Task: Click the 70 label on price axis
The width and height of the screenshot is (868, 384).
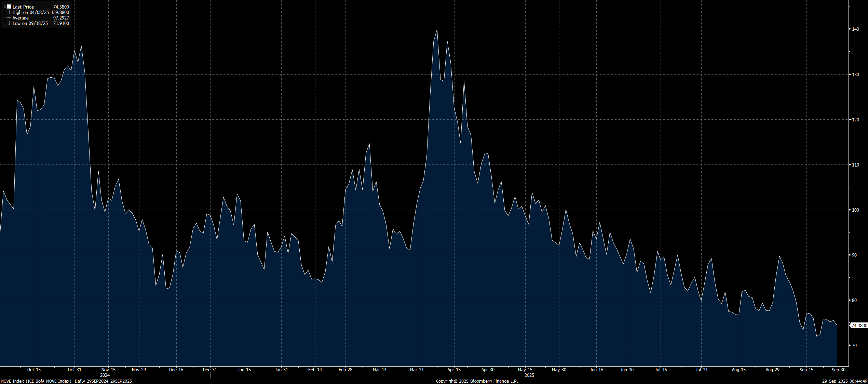Action: tap(854, 345)
